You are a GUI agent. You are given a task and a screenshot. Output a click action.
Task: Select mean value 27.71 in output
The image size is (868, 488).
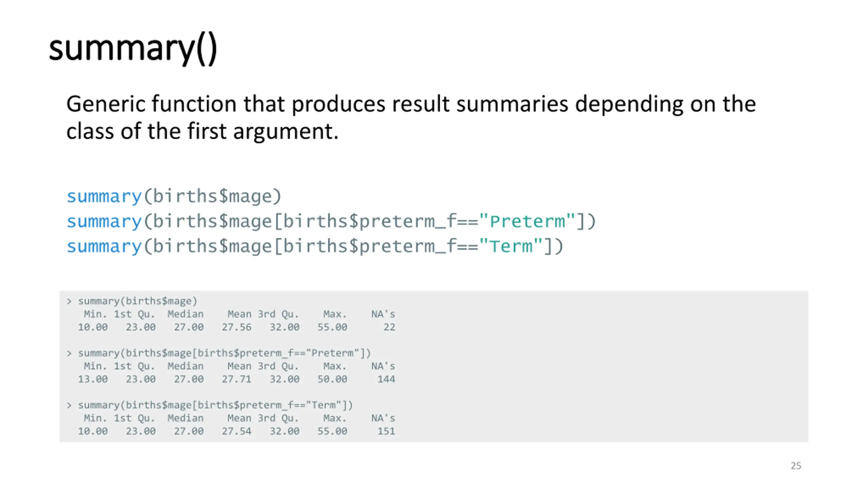237,379
